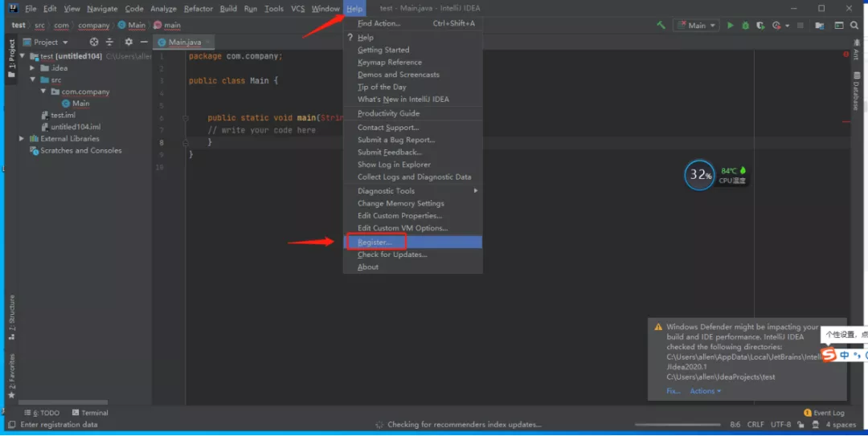
Task: Expand the .idea folder in tree
Action: pos(33,68)
